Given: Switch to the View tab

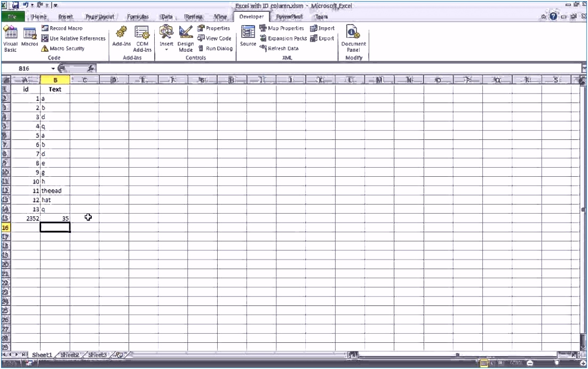Looking at the screenshot, I should tap(220, 17).
